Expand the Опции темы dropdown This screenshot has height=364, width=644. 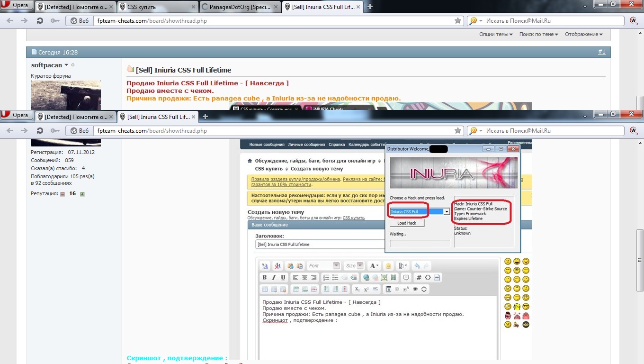(496, 34)
